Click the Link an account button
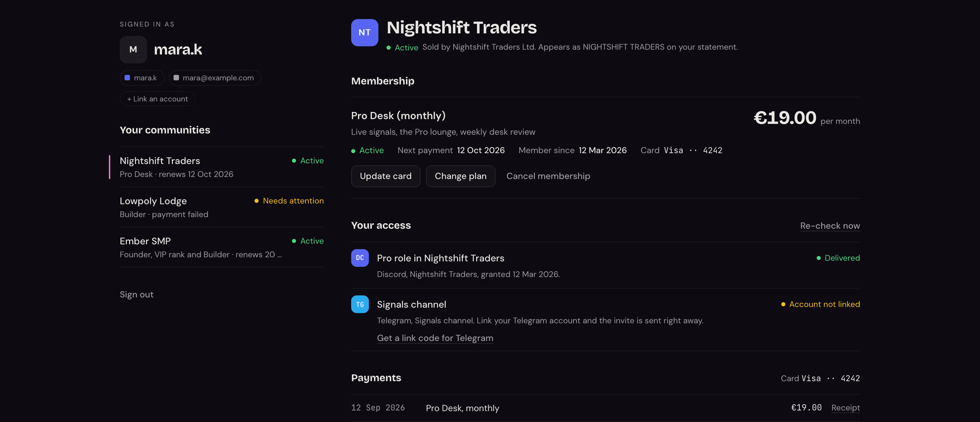 (x=158, y=99)
